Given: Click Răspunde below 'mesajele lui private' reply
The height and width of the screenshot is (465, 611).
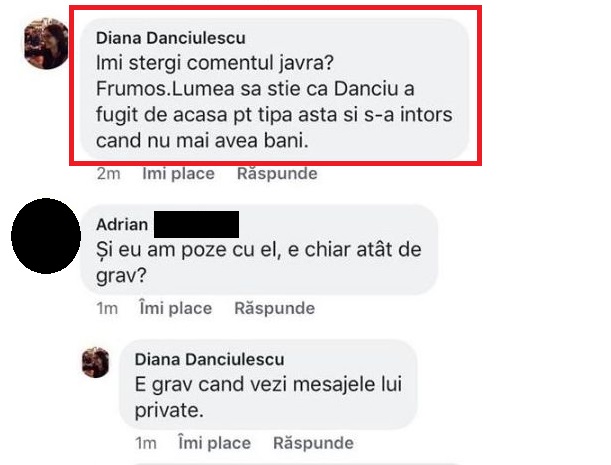Looking at the screenshot, I should tap(313, 443).
